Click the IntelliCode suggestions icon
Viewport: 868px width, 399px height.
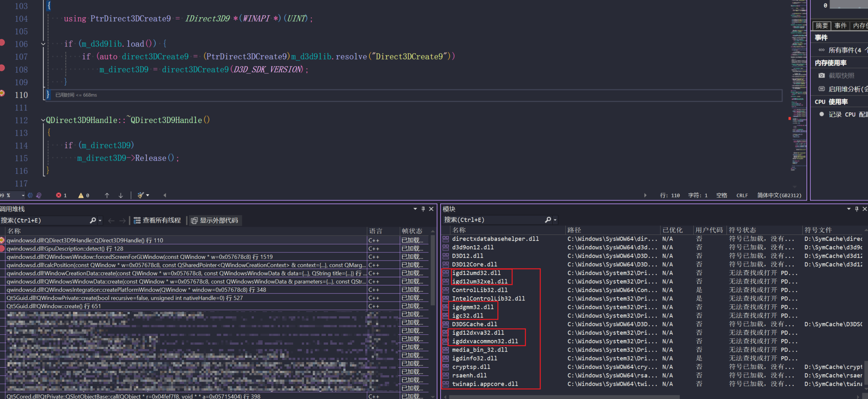(39, 195)
